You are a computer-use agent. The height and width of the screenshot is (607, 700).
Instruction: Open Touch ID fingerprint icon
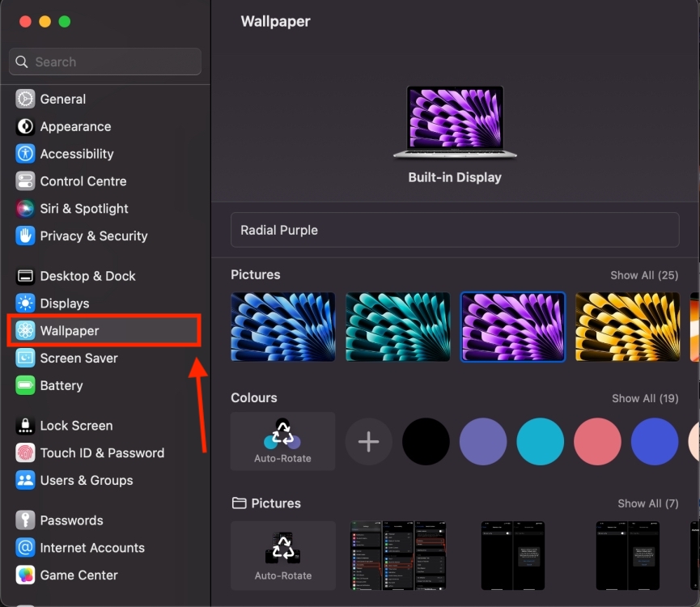pyautogui.click(x=25, y=453)
